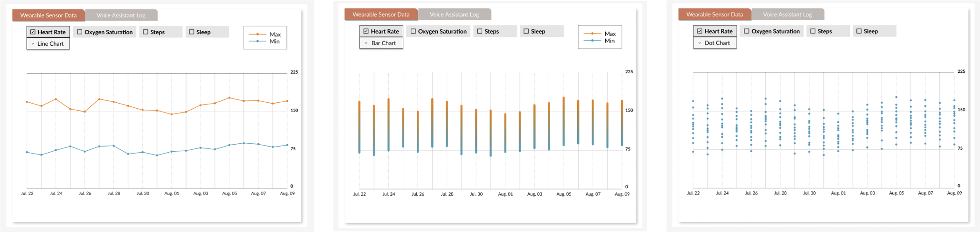Click the blue Min legend marker in the bar chart panel
This screenshot has width=980, height=232.
[592, 41]
